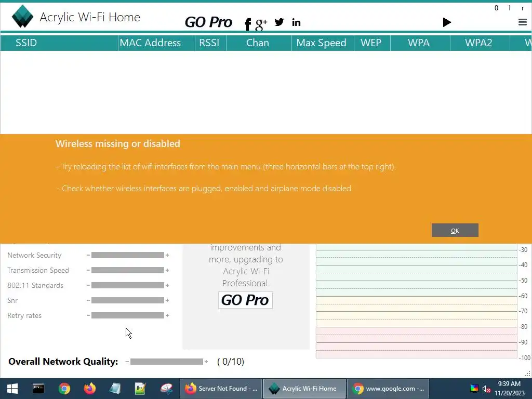Viewport: 532px width, 399px height.
Task: Launch Chrome from the pinned taskbar icon
Action: tap(64, 389)
